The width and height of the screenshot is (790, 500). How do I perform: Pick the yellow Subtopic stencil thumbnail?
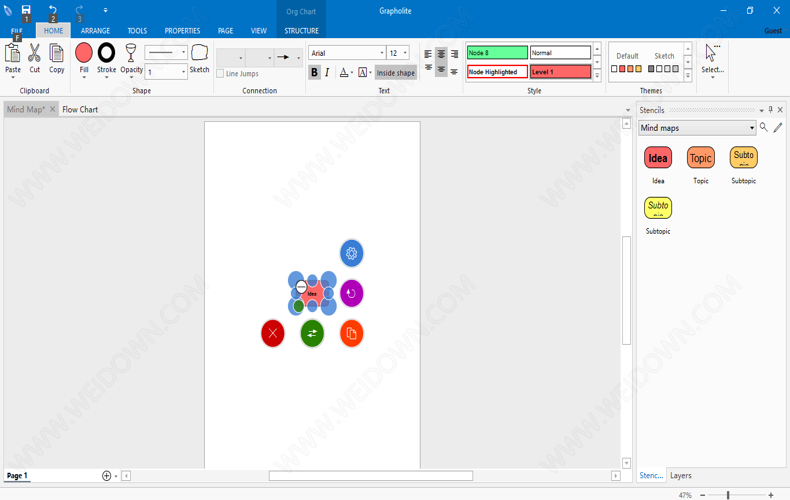658,207
